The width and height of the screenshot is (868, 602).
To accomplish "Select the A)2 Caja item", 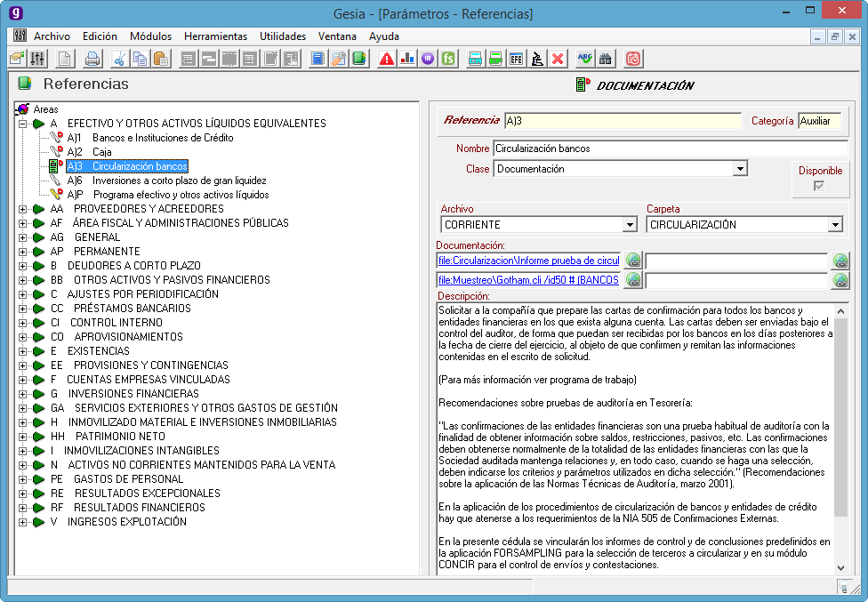I will (89, 152).
